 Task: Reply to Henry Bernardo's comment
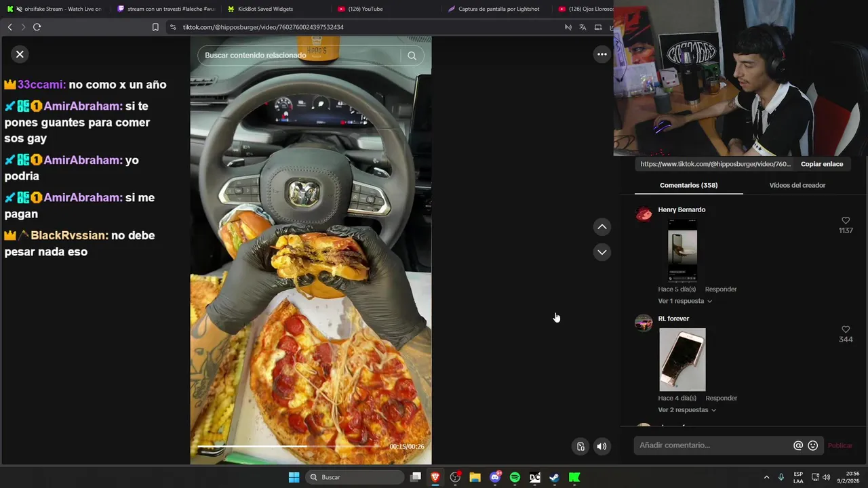pos(720,289)
